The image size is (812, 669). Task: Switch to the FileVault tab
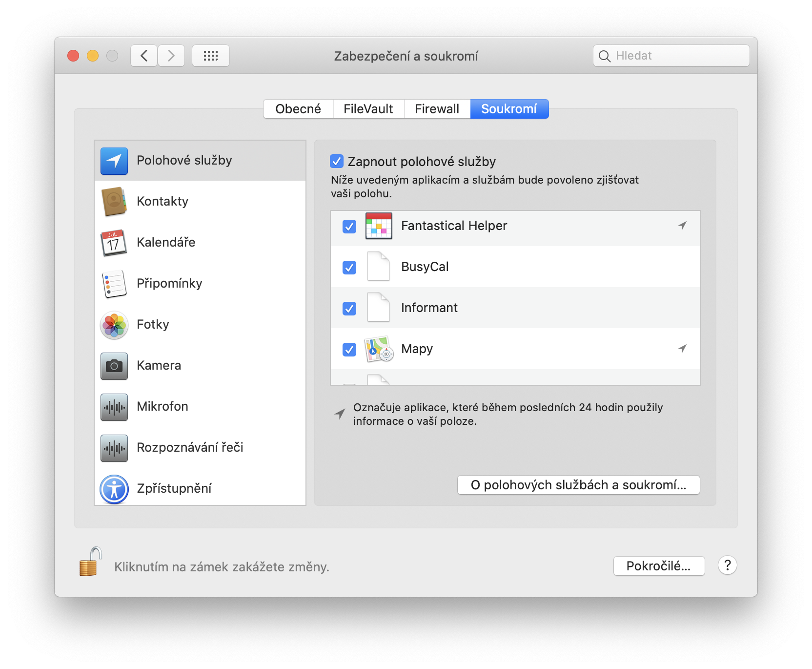pyautogui.click(x=368, y=109)
